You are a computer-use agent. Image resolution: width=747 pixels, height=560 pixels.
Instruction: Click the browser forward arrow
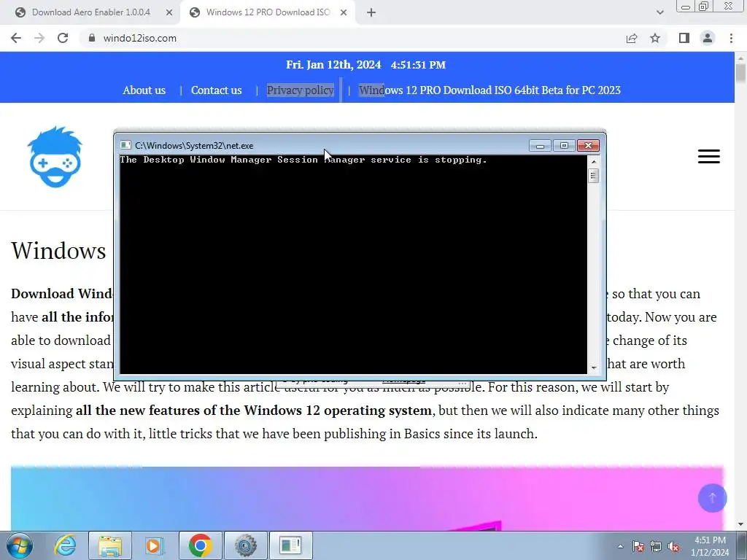point(39,38)
